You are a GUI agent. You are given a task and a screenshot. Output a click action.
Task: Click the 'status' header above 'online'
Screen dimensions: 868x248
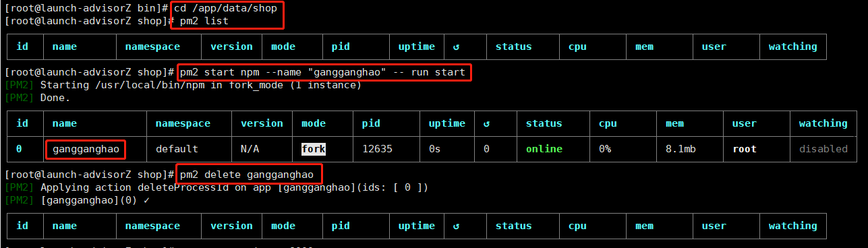544,123
